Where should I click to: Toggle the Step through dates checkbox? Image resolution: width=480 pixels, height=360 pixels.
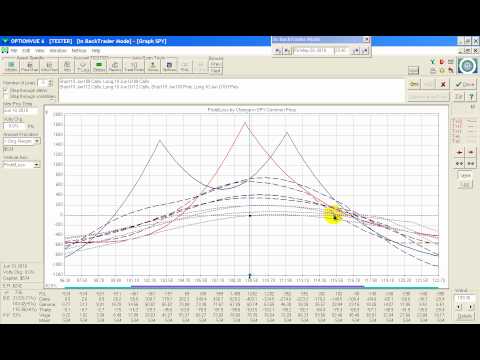coord(6,90)
